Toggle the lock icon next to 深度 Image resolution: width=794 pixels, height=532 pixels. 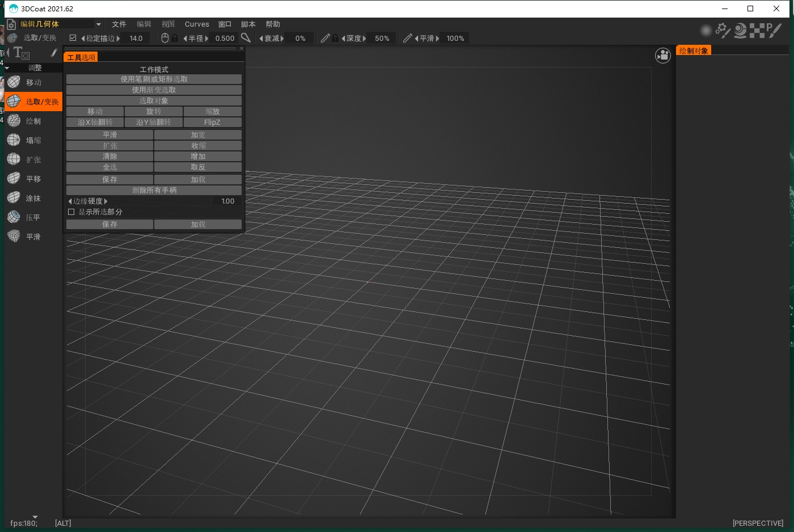pyautogui.click(x=335, y=38)
